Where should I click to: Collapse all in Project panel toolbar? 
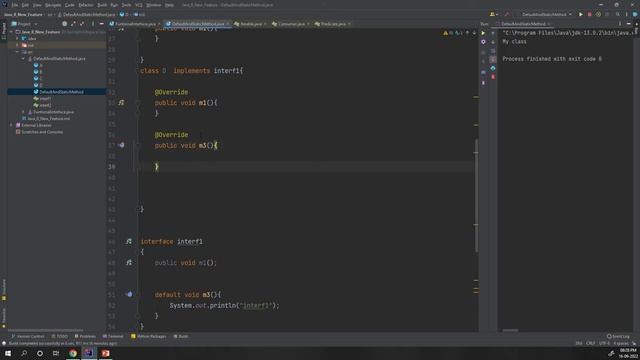(82, 24)
